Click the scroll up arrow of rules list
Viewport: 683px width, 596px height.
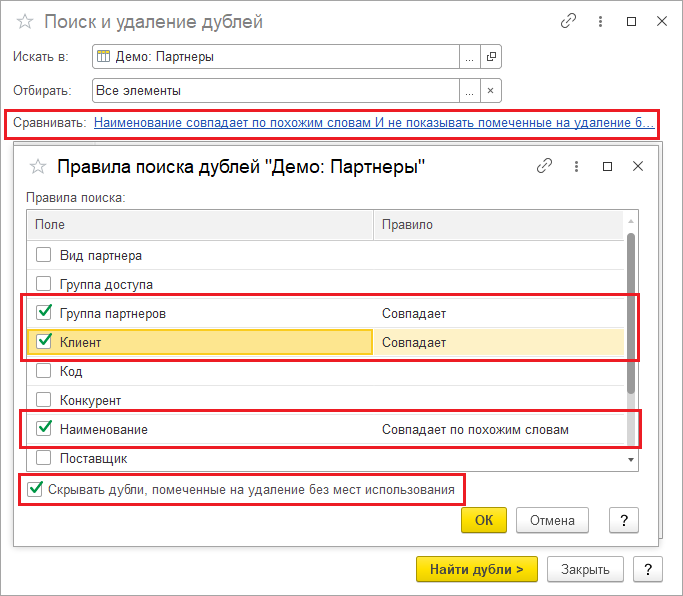click(631, 222)
